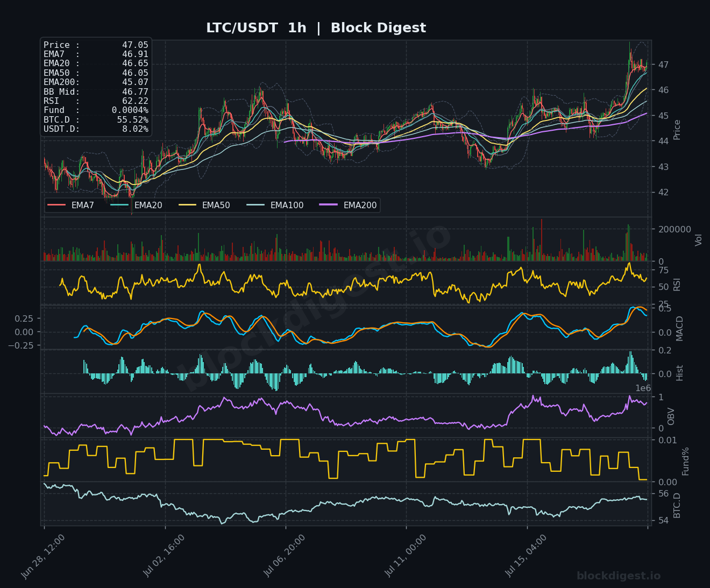Select the EMA50 46.05 stats row
The height and width of the screenshot is (588, 710).
click(96, 73)
